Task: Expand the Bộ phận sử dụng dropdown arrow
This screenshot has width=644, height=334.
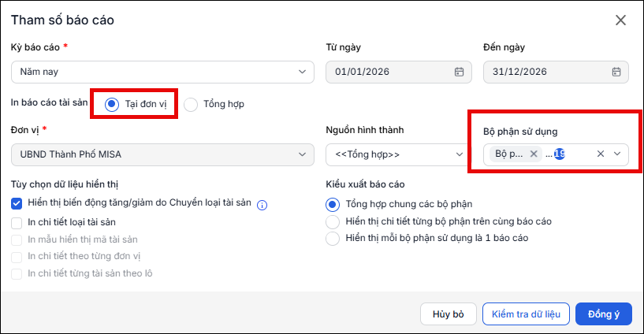Action: tap(617, 154)
